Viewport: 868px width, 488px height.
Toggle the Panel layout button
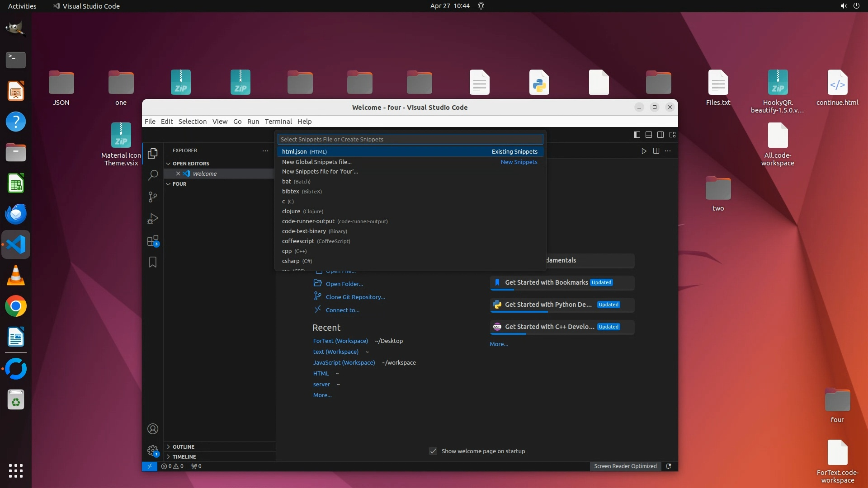tap(648, 135)
